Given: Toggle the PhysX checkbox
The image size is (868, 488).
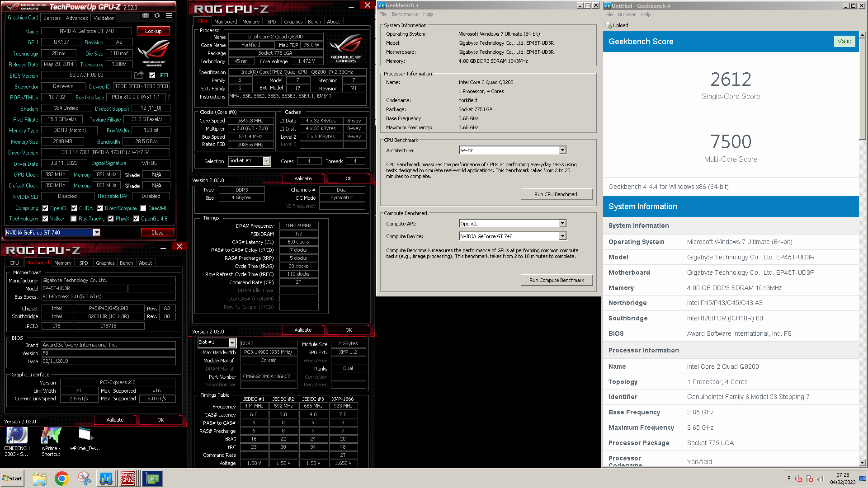Looking at the screenshot, I should click(x=111, y=219).
